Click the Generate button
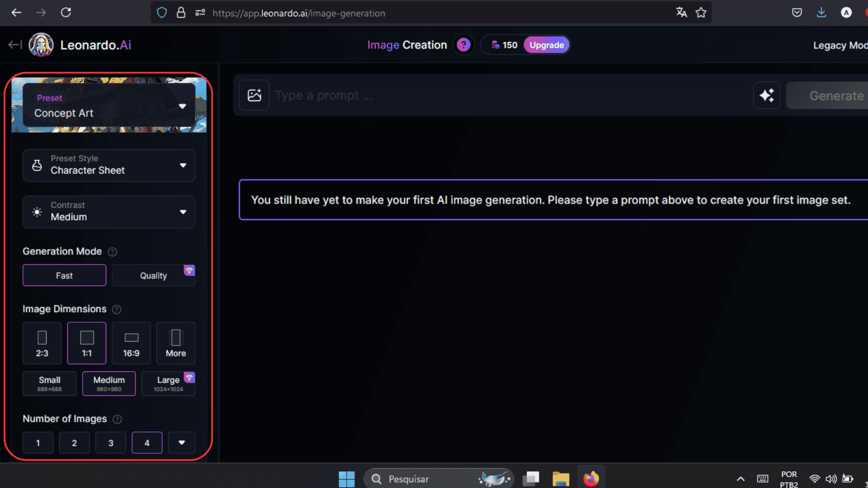868x488 pixels. tap(827, 95)
